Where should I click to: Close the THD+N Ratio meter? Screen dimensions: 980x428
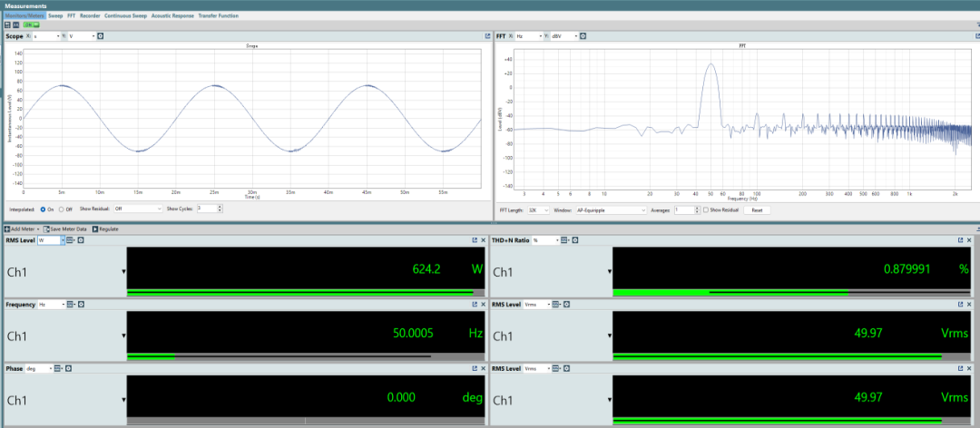970,240
